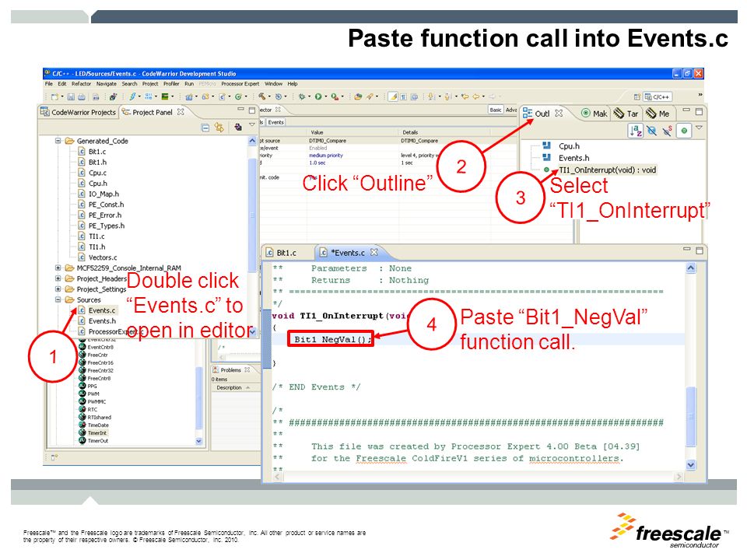
Task: Click the Save toolbar icon
Action: click(71, 96)
